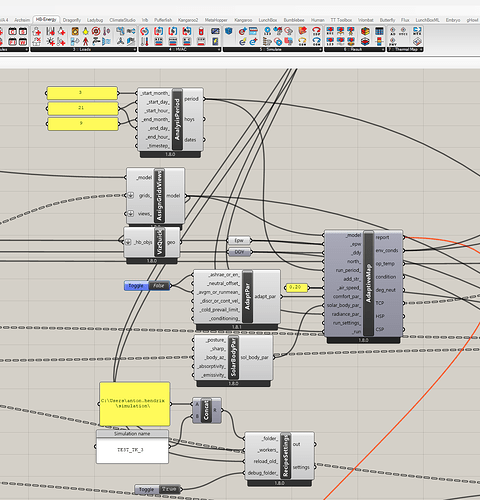
Task: Expand the views_ input arrow on AssignGridsViews
Action: click(131, 213)
